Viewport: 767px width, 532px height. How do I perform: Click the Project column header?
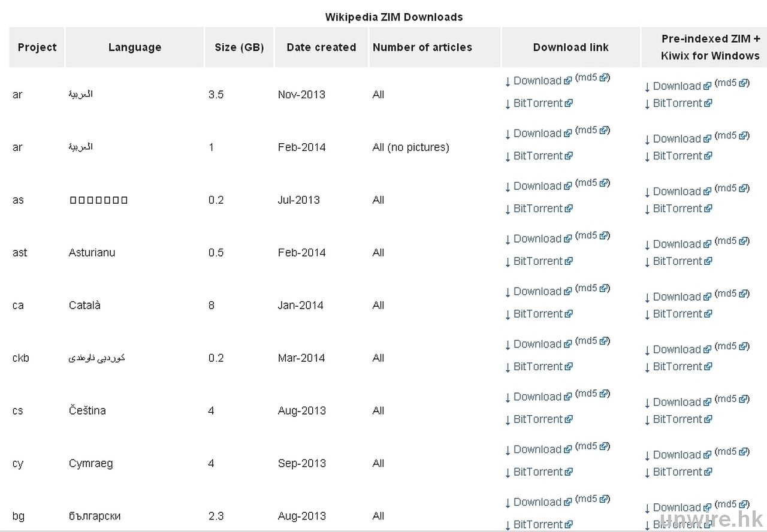coord(37,47)
